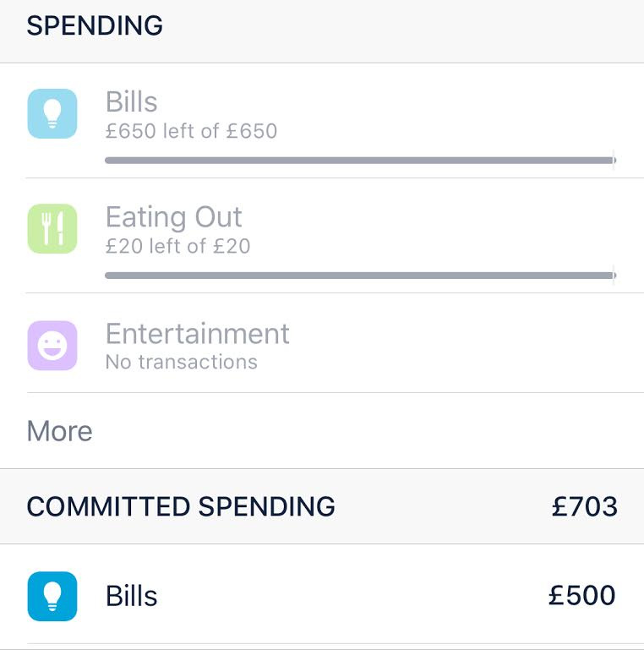Tap the Committed Spending section header
The height and width of the screenshot is (650, 644).
[181, 506]
